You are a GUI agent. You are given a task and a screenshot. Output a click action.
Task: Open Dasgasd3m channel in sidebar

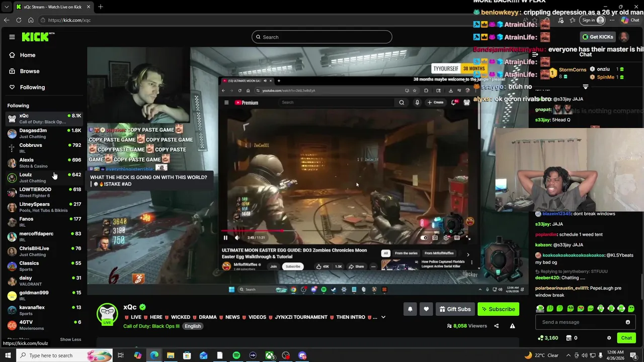tap(44, 133)
